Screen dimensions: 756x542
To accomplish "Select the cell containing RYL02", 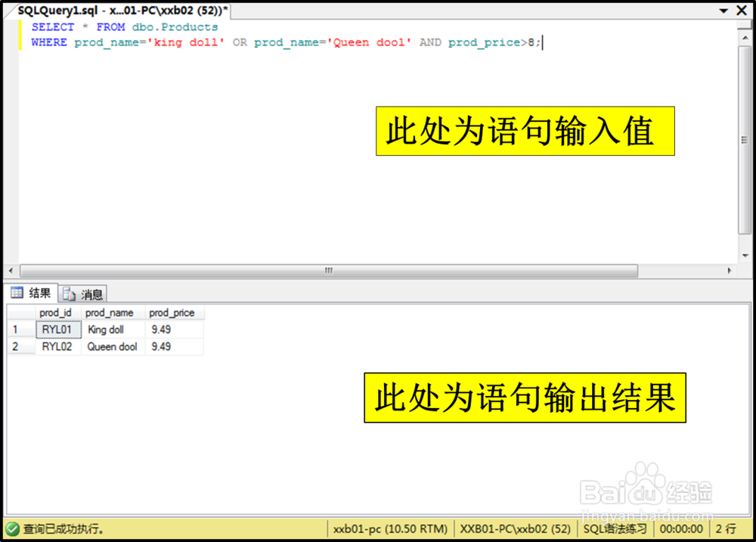I will click(x=58, y=347).
